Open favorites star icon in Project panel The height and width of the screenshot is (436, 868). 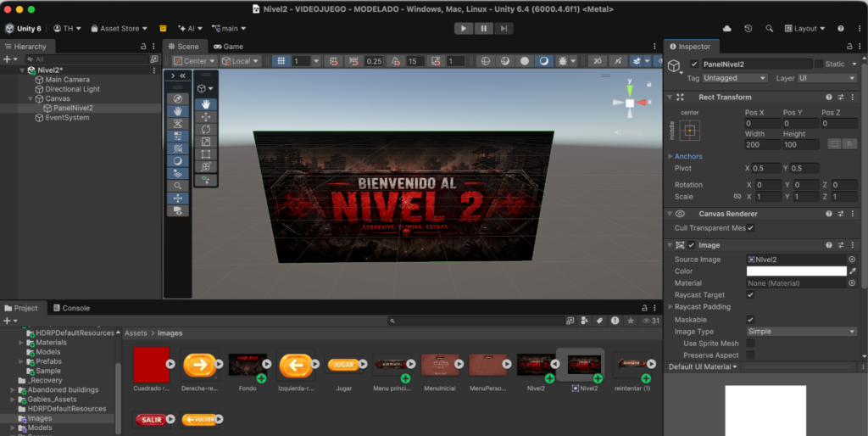631,321
